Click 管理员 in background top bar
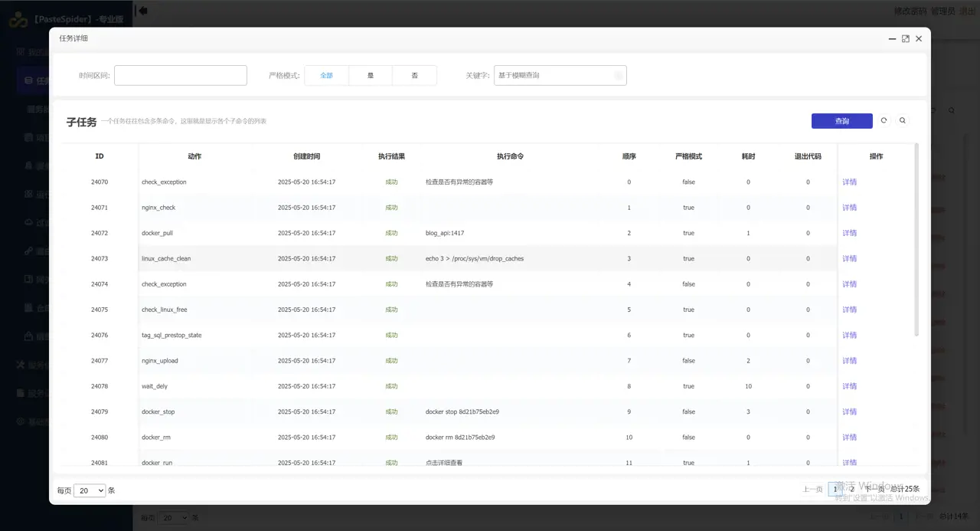 pyautogui.click(x=942, y=11)
